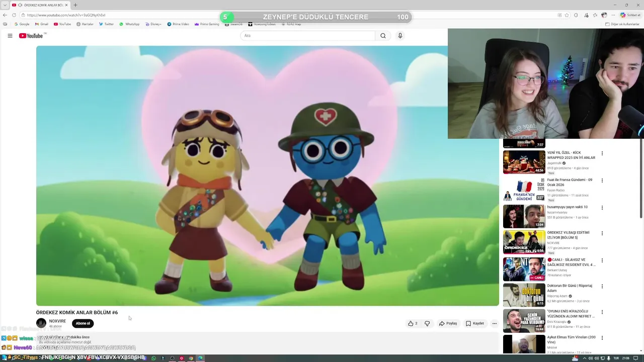Click Paylaş share button
Viewport: 644px width, 362px height.
point(448,323)
